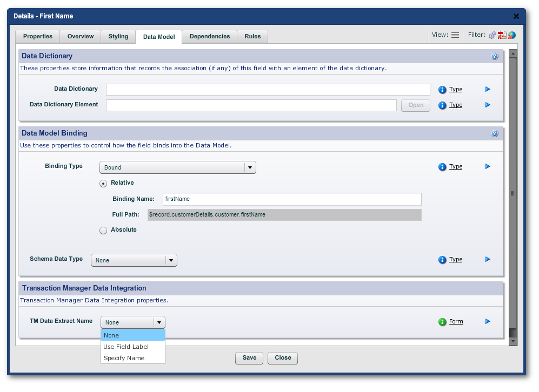Click info icon beside Binding Type
Image resolution: width=539 pixels, height=392 pixels.
tap(442, 167)
